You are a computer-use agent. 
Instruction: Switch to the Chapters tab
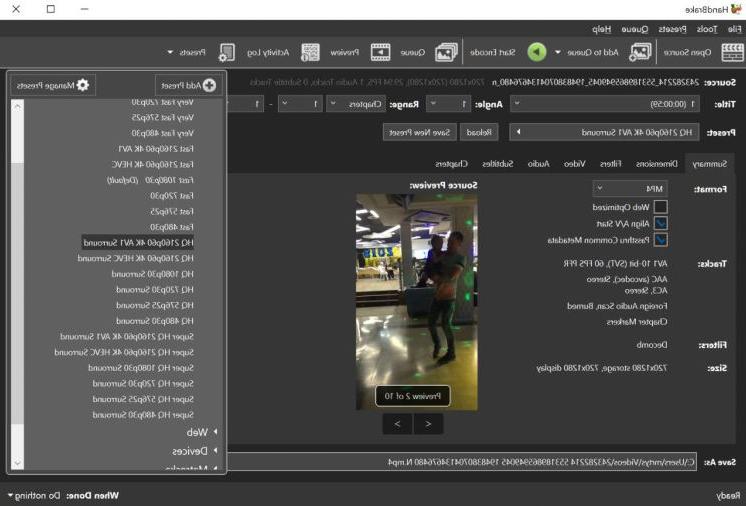click(452, 164)
